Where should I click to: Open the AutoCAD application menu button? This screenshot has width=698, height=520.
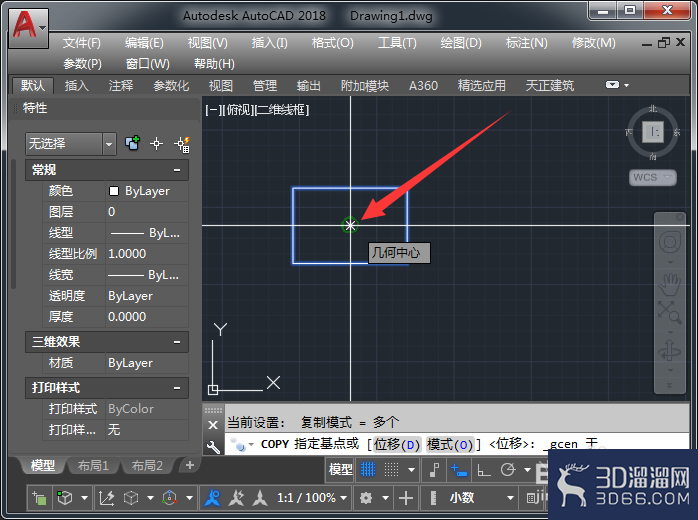coord(28,28)
